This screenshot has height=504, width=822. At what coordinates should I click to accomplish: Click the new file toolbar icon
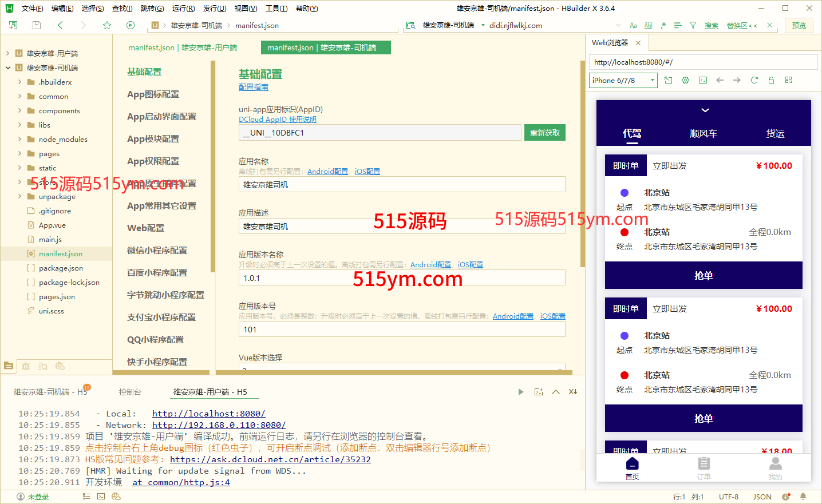pos(13,25)
